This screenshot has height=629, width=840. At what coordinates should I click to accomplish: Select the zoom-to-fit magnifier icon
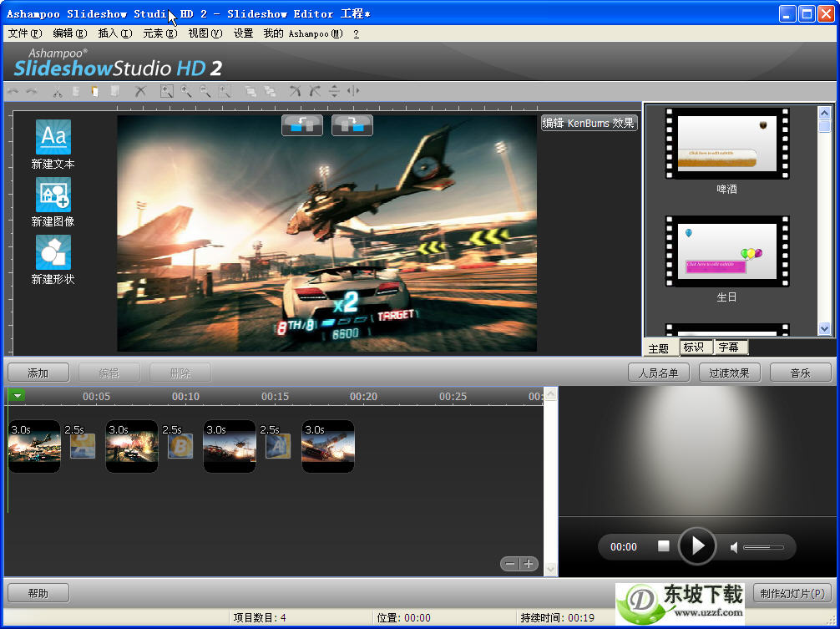pos(167,92)
